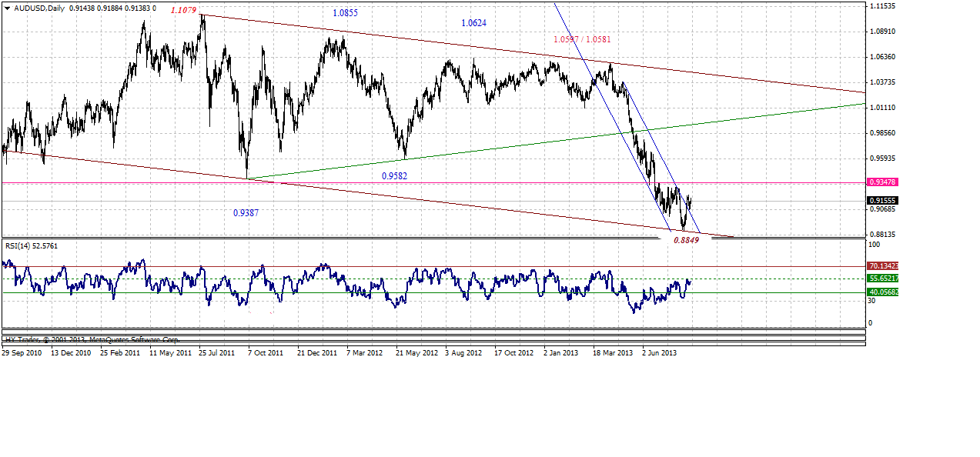This screenshot has height=457, width=980.
Task: Click 0.98560 on the price axis
Action: click(x=882, y=133)
